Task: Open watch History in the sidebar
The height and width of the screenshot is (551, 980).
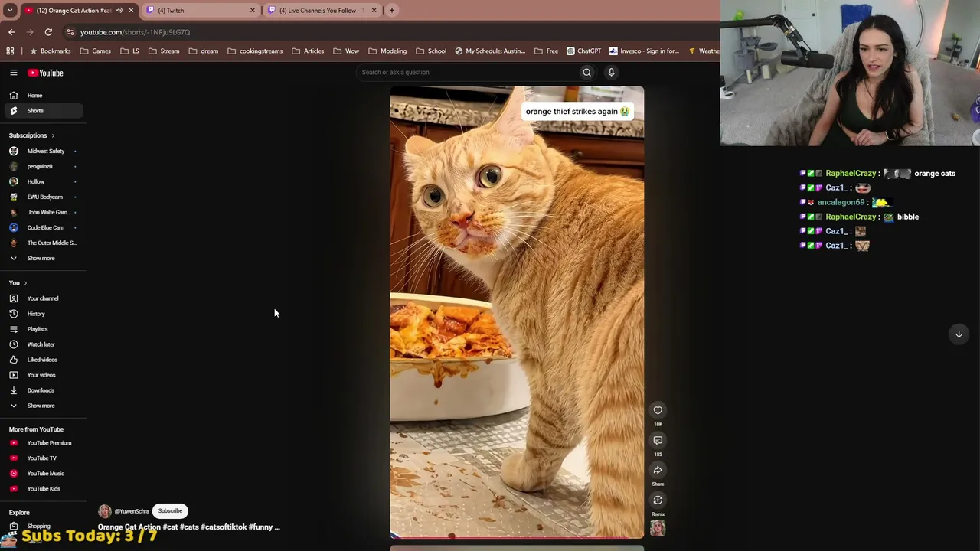Action: (x=42, y=314)
